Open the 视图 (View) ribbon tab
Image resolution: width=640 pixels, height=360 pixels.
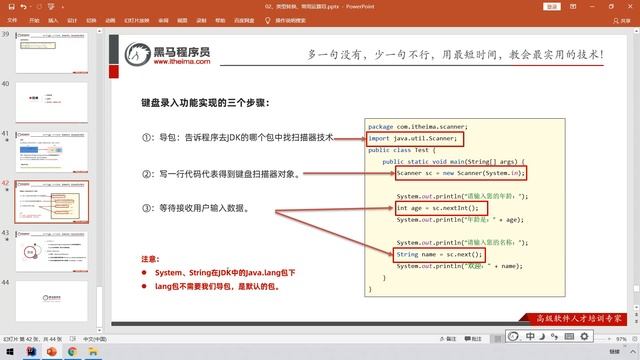tap(182, 20)
